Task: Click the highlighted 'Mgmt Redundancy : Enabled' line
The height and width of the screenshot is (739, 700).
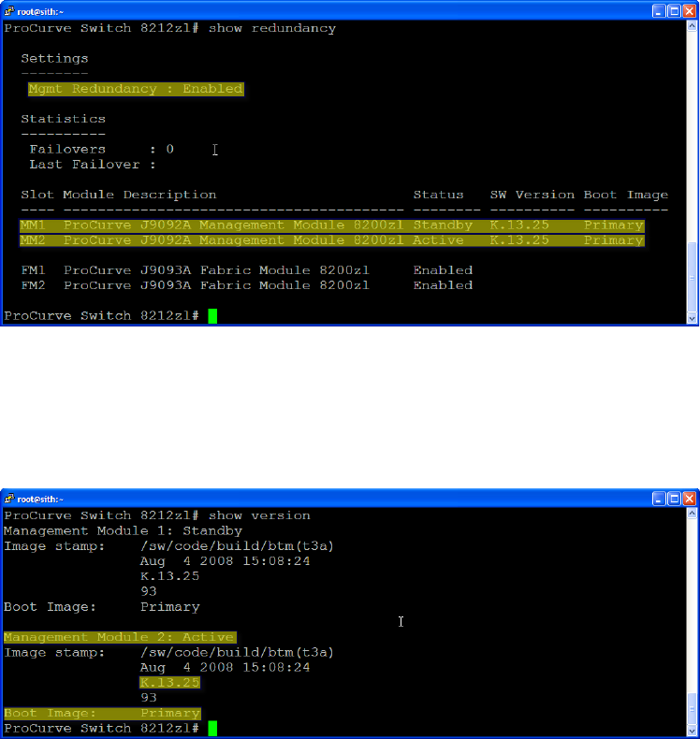Action: pos(136,89)
